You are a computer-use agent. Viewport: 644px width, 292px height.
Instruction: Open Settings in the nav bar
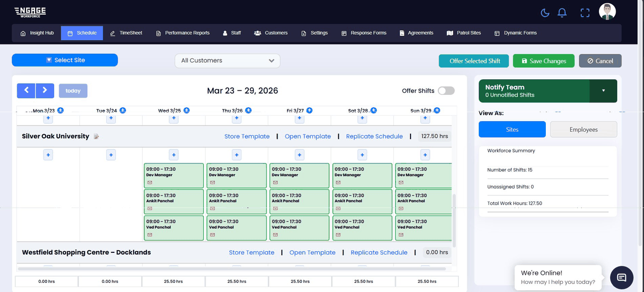tap(314, 33)
